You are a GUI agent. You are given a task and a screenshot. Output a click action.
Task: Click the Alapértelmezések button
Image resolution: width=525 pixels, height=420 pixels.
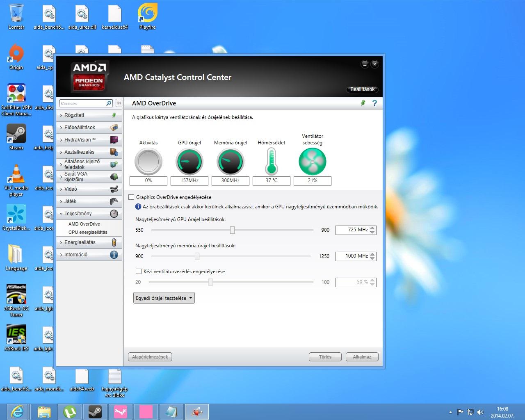[x=150, y=357]
